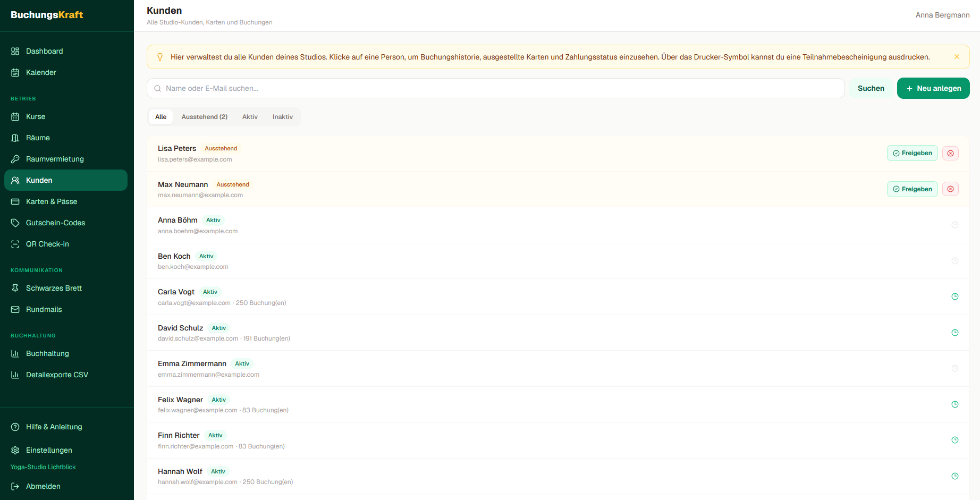Open booking history clock for David Schulz

[x=954, y=333]
